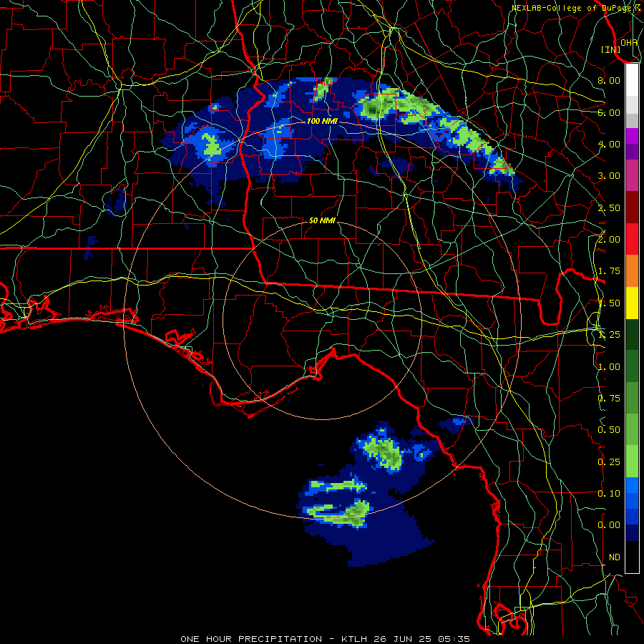
Task: Select the 1.75 legend value
Action: pyautogui.click(x=609, y=271)
